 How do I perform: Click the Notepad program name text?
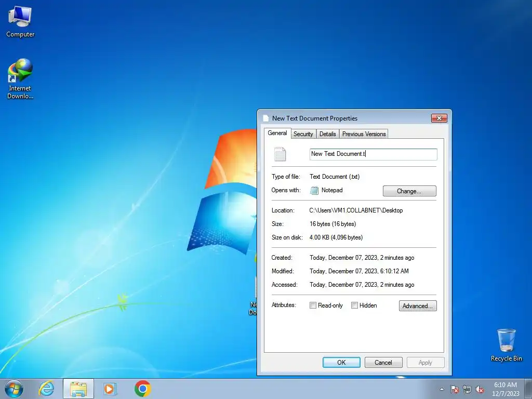[332, 190]
